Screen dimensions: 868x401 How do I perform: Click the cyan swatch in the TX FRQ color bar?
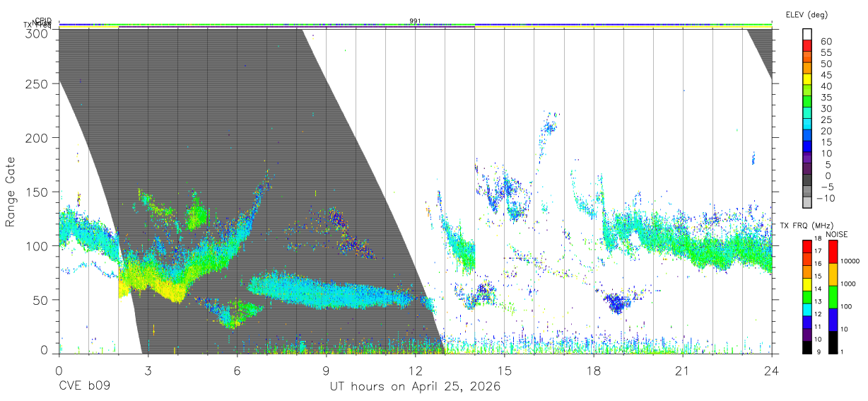pos(807,308)
